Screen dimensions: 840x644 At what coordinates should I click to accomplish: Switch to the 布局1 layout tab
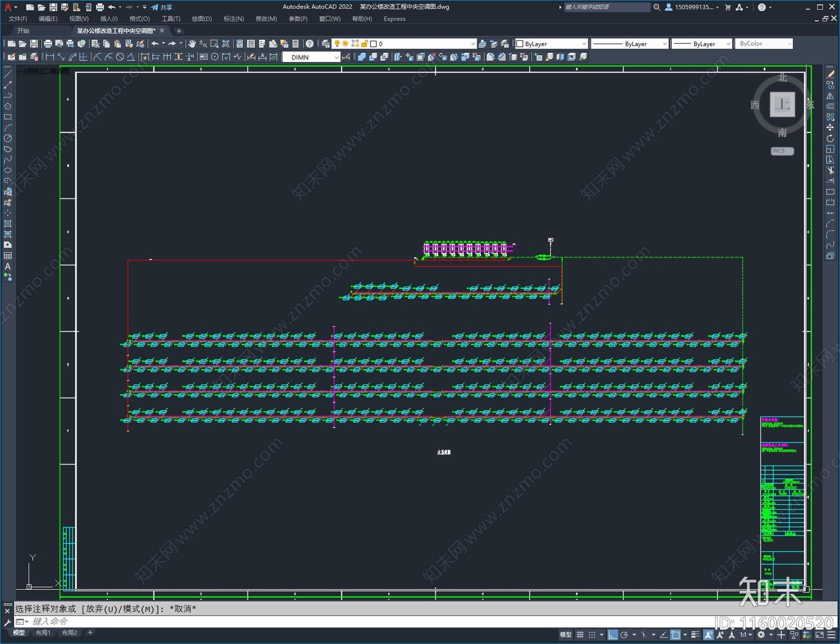(43, 633)
